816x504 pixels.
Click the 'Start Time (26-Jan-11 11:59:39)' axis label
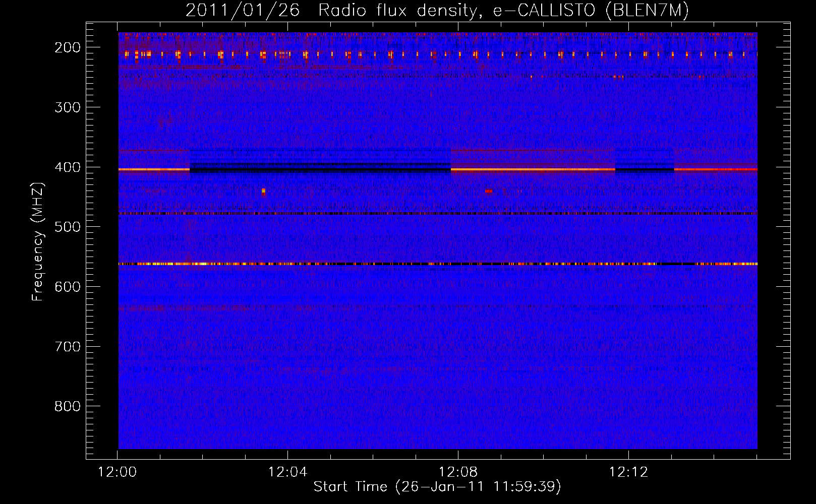(x=437, y=487)
